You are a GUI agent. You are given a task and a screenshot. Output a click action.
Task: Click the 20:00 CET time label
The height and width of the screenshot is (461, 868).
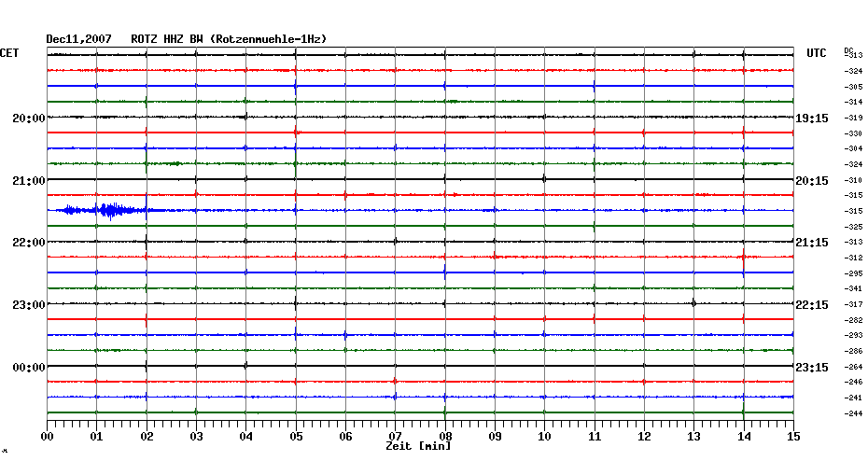coord(29,119)
